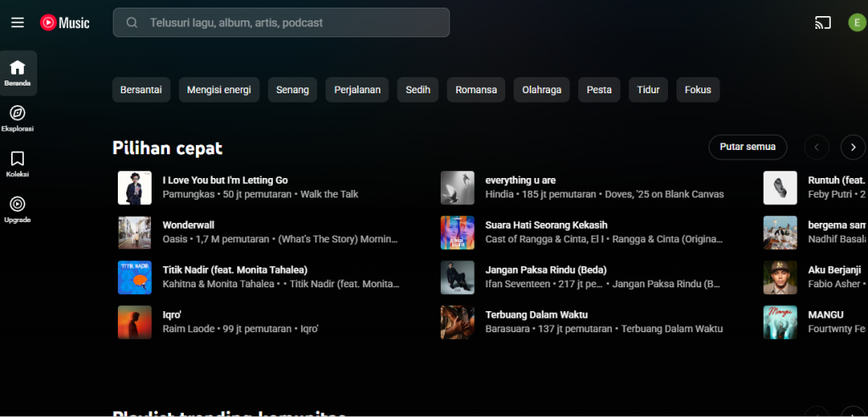Click the Iqro' song title
Viewport: 868px width, 417px height.
click(171, 315)
